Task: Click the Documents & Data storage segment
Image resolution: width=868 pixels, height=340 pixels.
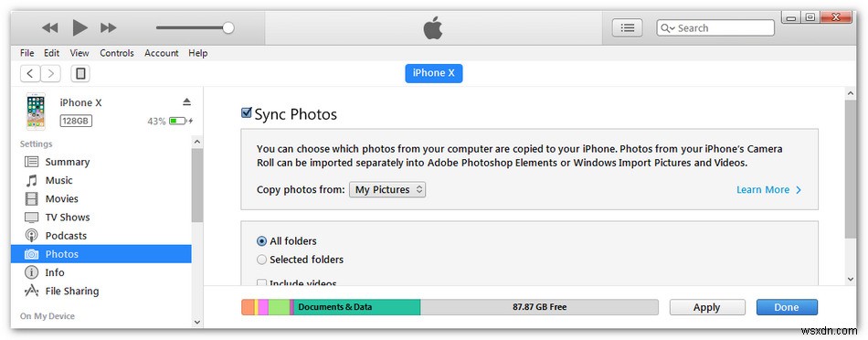Action: click(x=357, y=307)
